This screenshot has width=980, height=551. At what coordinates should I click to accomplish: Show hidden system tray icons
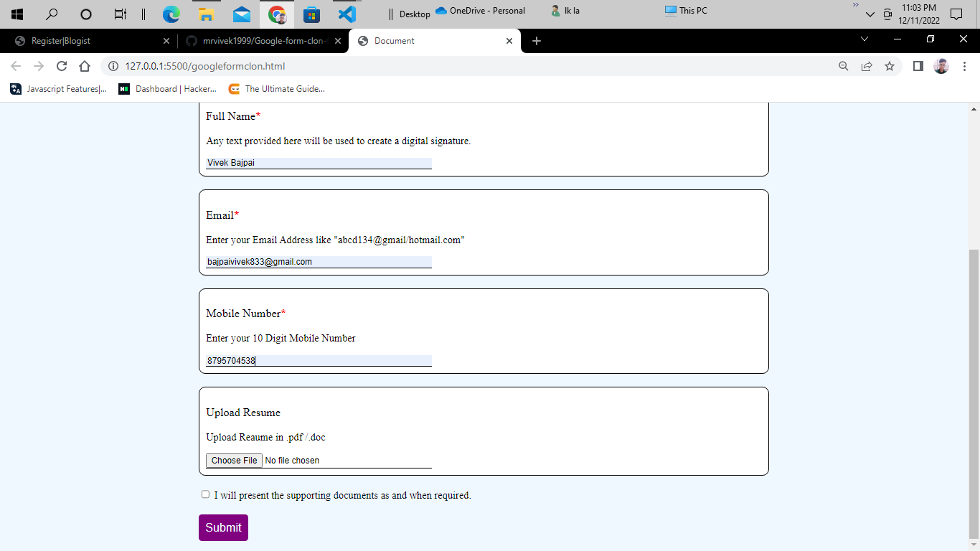870,14
